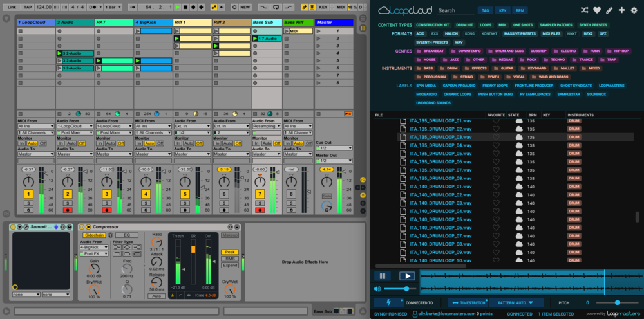Click the shuffle icon in Loopcloud
This screenshot has height=319, width=644.
point(585,10)
